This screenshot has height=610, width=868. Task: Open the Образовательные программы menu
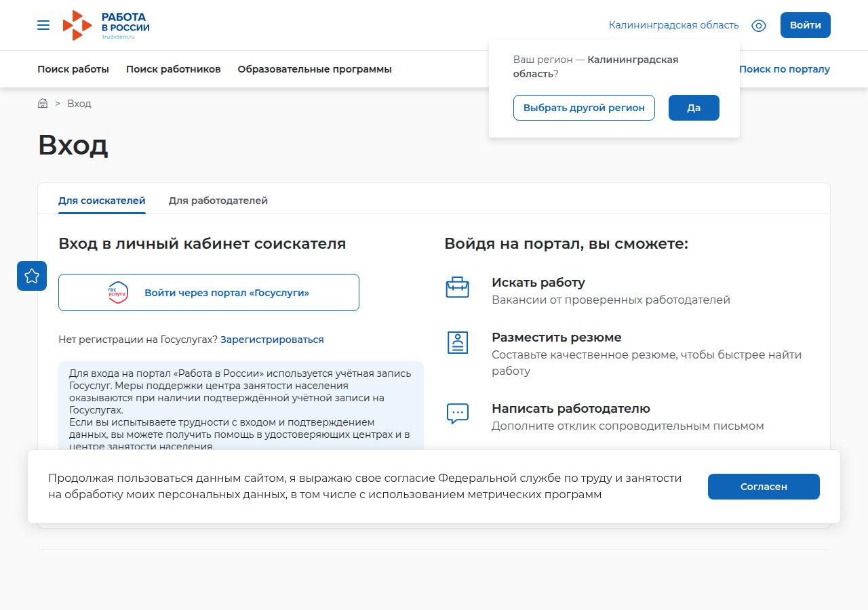tap(315, 69)
